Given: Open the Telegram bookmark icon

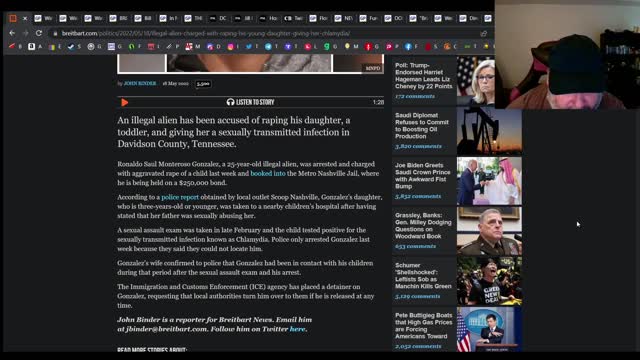Looking at the screenshot, I should tap(268, 47).
